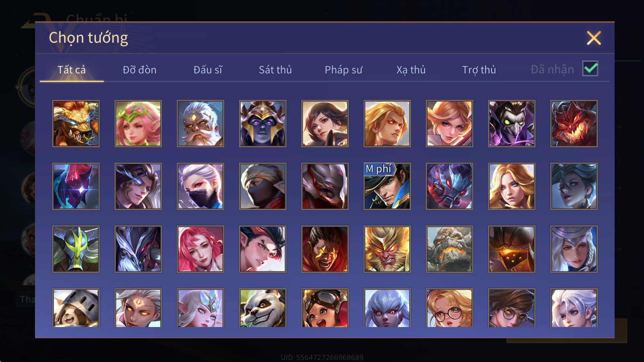
Task: Pick the white-bearded old man hero
Action: 200,123
